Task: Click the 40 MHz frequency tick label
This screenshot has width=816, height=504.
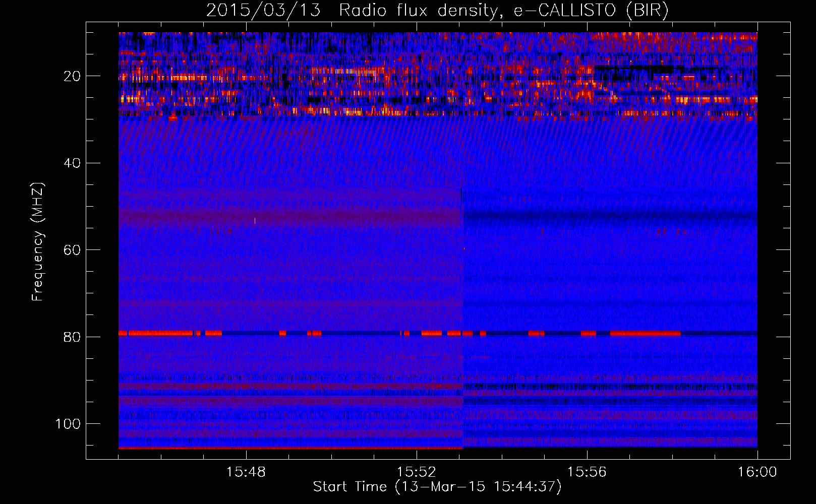Action: (x=72, y=163)
